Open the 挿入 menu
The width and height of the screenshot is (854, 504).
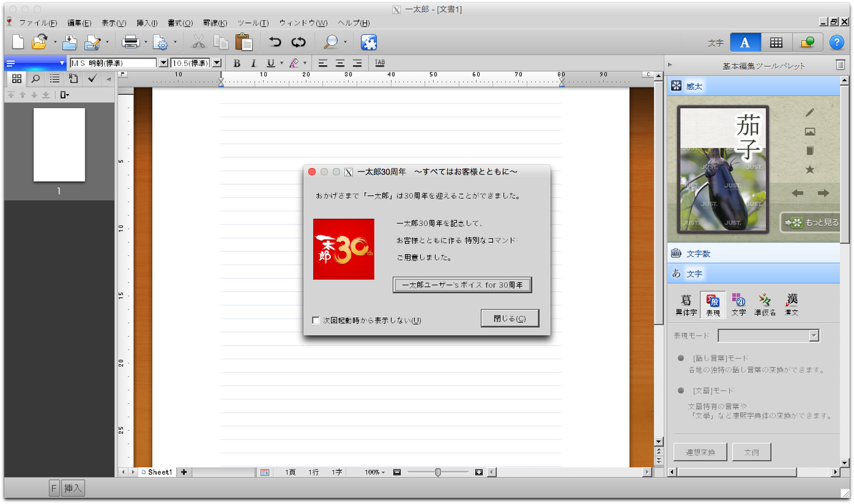pyautogui.click(x=147, y=23)
